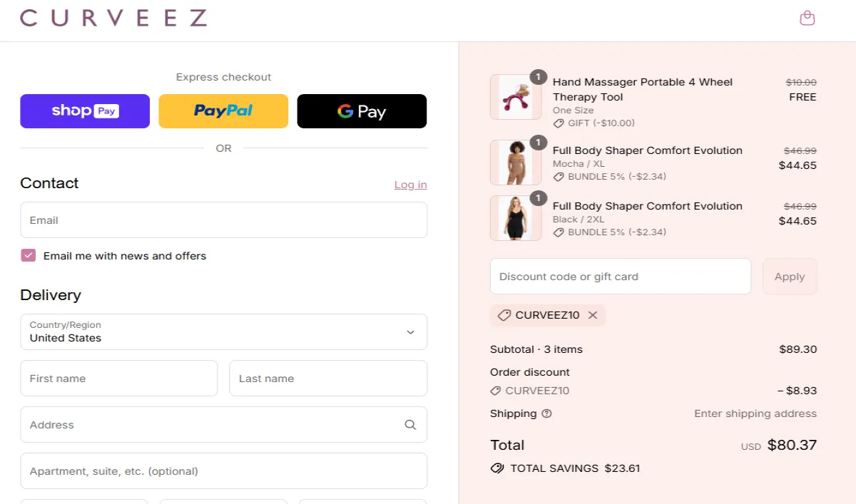
Task: Click the Apply discount button
Action: click(789, 276)
